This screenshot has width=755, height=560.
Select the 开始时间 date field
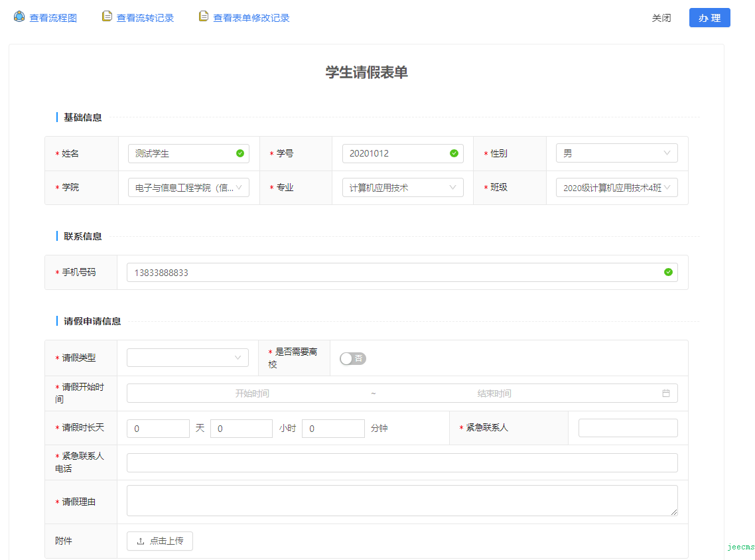(x=252, y=393)
